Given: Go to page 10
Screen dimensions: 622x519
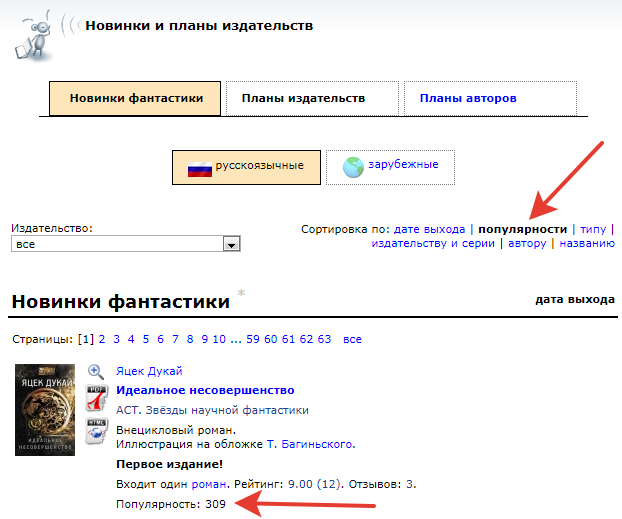Looking at the screenshot, I should tap(219, 339).
